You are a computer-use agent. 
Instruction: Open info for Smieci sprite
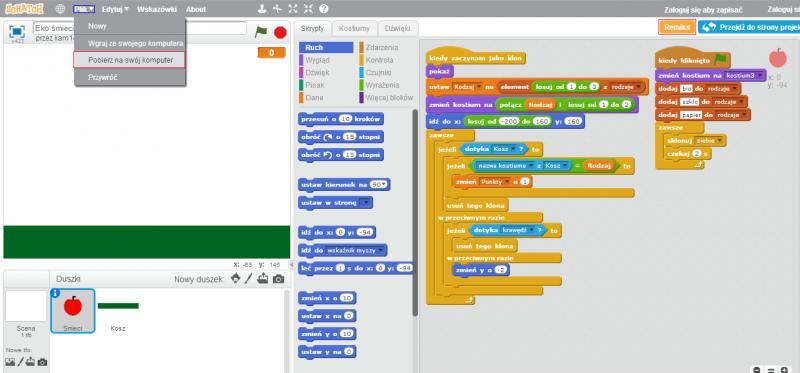pyautogui.click(x=56, y=293)
